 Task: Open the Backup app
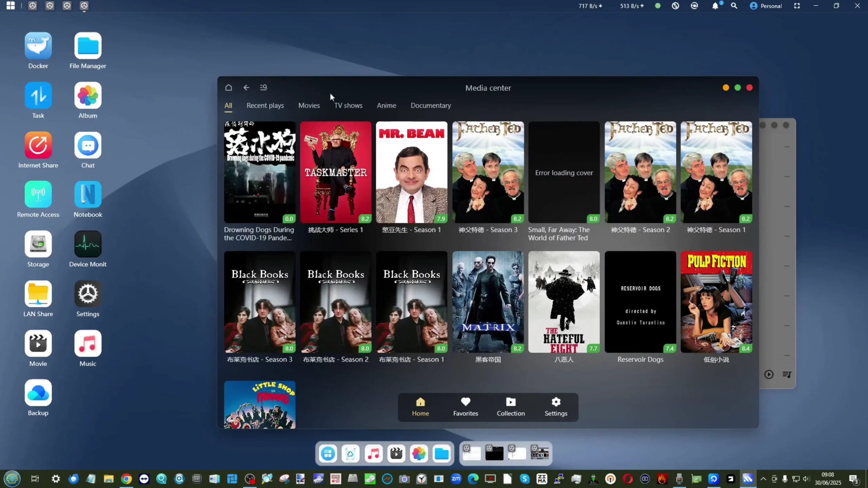pos(38,393)
